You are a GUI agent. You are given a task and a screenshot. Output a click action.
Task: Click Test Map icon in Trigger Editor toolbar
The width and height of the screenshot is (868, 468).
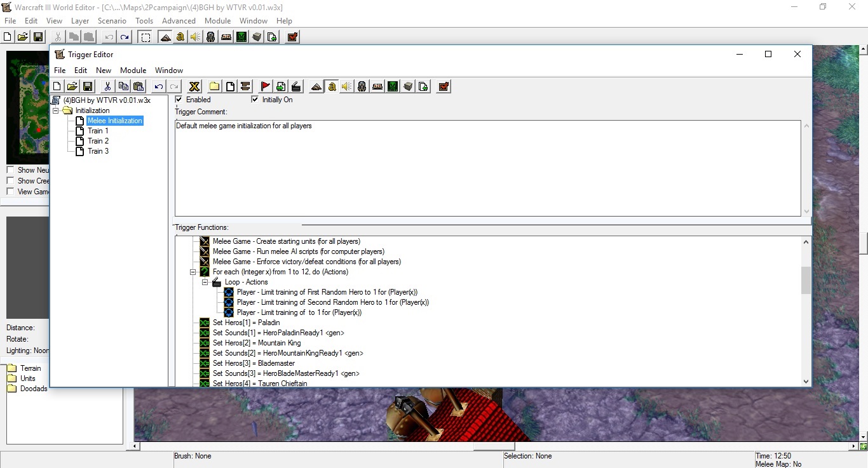click(444, 86)
